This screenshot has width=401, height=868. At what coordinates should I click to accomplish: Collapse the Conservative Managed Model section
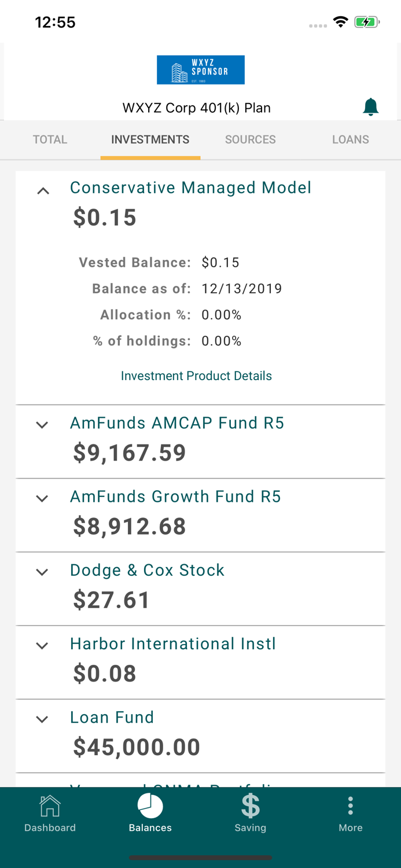(x=43, y=191)
